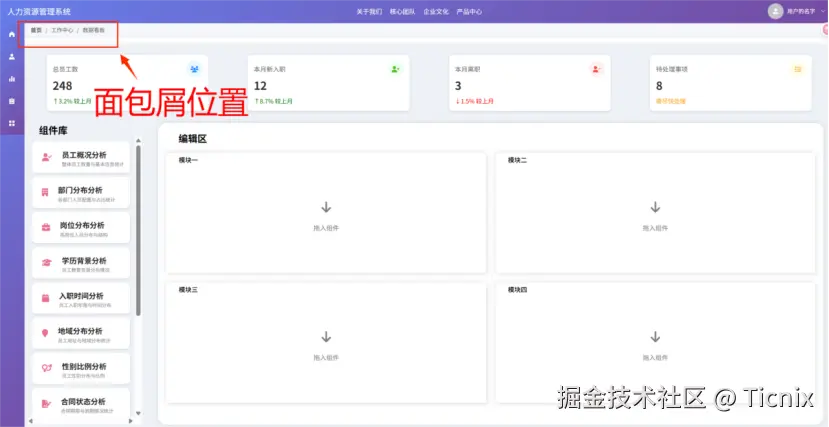Click the scroll right arrow below component list

131,421
